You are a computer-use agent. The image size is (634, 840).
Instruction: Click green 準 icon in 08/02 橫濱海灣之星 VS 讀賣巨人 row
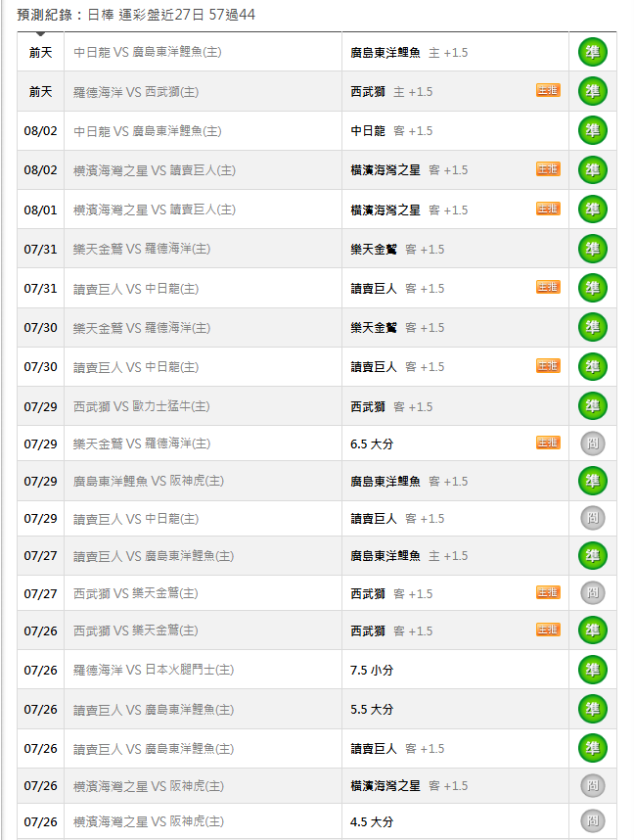click(592, 169)
